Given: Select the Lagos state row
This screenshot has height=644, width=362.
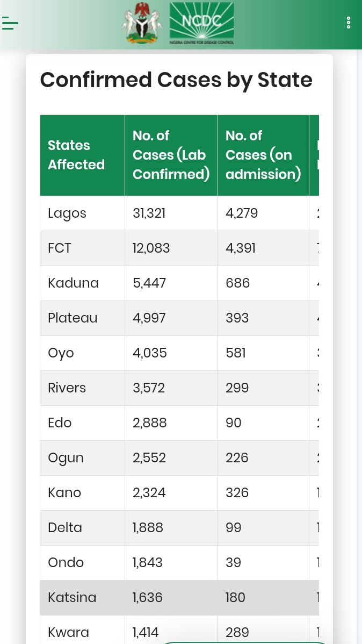Looking at the screenshot, I should [67, 213].
